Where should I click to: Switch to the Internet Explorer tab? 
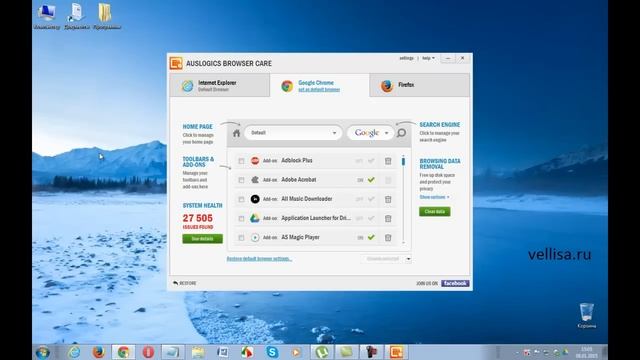pyautogui.click(x=220, y=85)
